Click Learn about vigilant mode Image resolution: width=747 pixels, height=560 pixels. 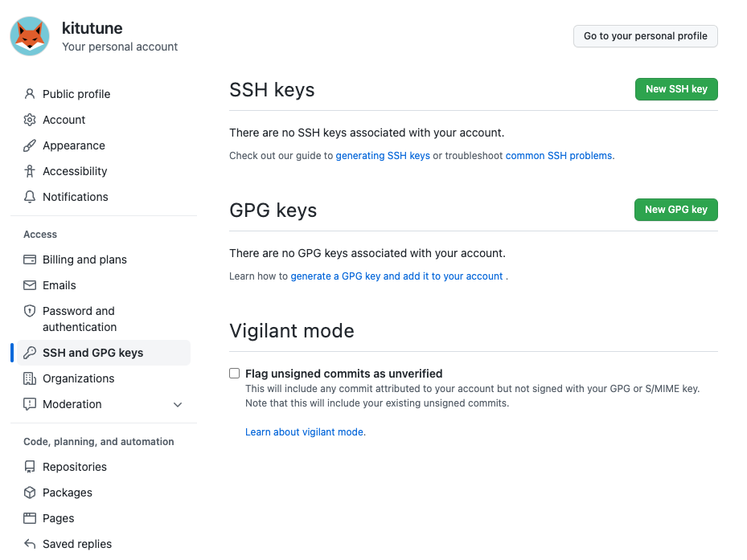pyautogui.click(x=306, y=431)
